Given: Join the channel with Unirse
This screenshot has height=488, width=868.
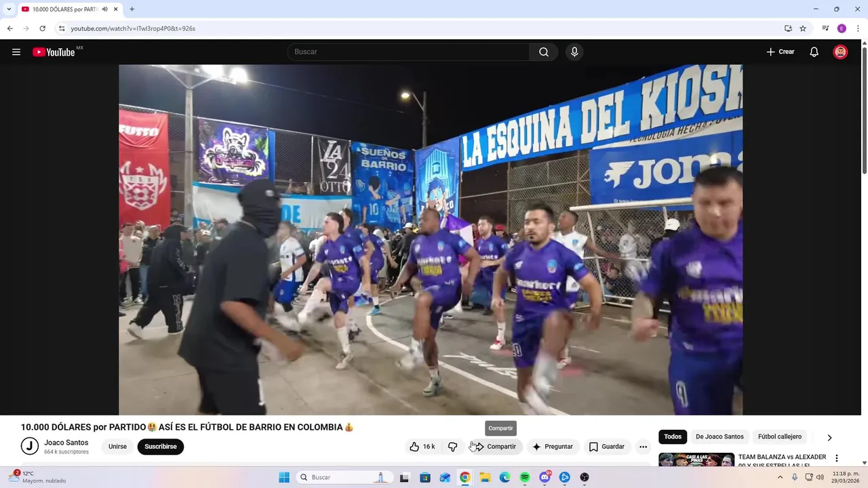Looking at the screenshot, I should (x=117, y=447).
